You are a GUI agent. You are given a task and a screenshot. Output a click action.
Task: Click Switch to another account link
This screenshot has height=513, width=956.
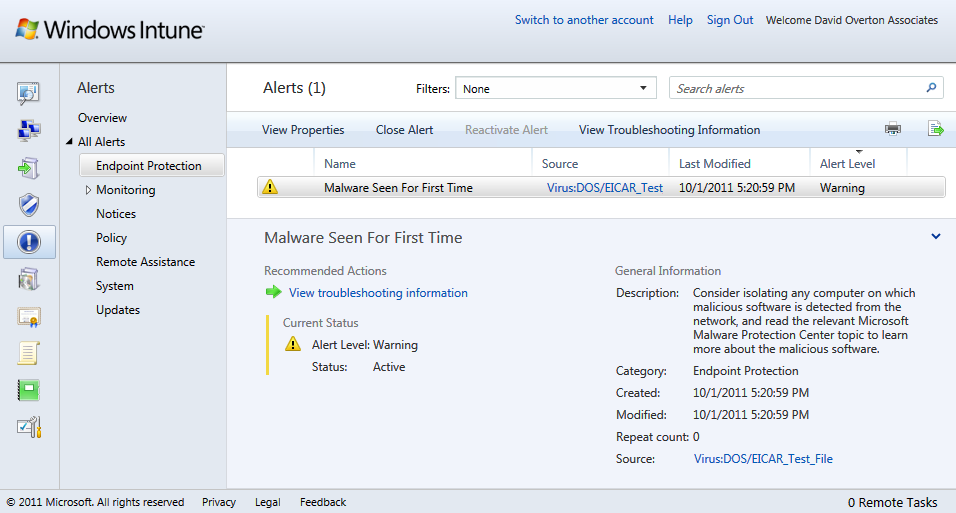(583, 20)
